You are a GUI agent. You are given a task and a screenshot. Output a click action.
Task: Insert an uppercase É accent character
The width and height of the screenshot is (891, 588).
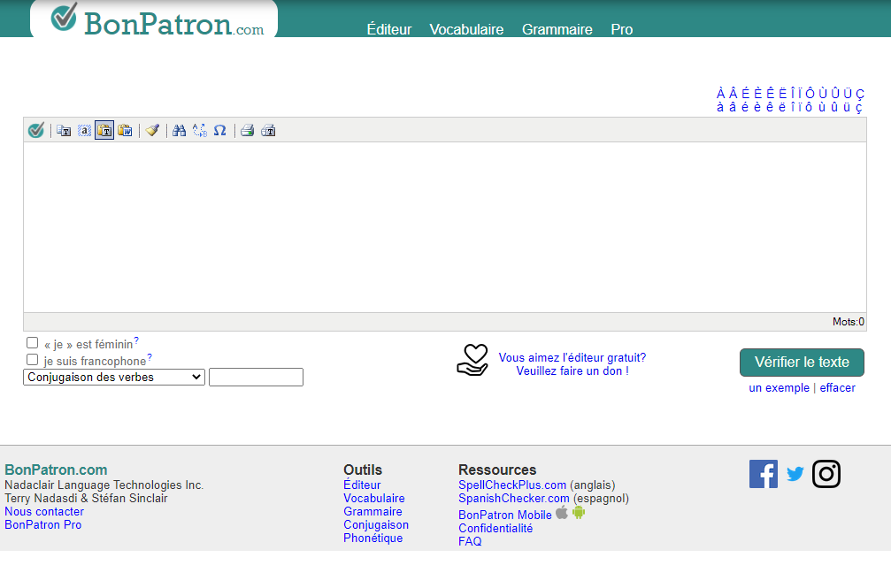click(x=744, y=92)
